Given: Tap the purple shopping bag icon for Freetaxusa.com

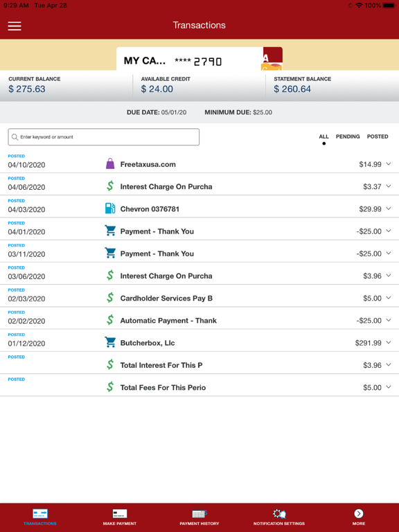Looking at the screenshot, I should [110, 164].
